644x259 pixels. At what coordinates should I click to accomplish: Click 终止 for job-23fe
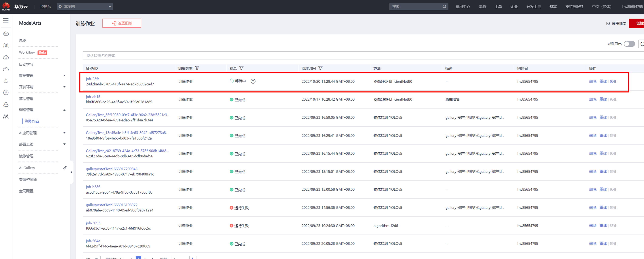point(613,82)
